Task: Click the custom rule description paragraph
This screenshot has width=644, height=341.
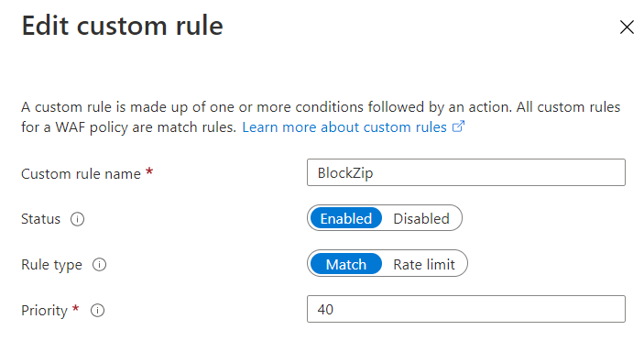Action: (321, 117)
